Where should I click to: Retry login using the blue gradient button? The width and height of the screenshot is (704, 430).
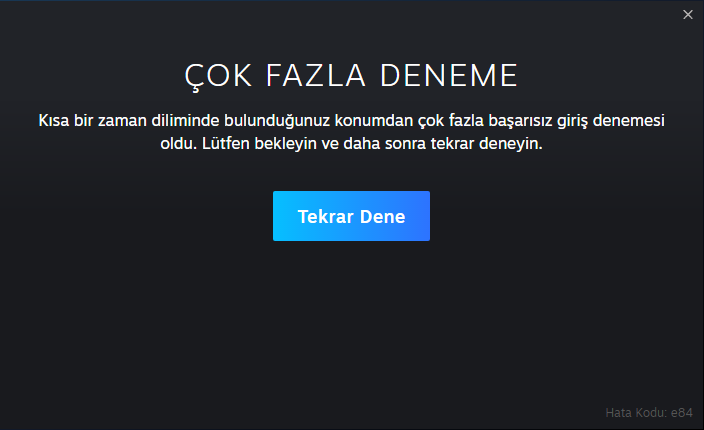click(x=351, y=216)
